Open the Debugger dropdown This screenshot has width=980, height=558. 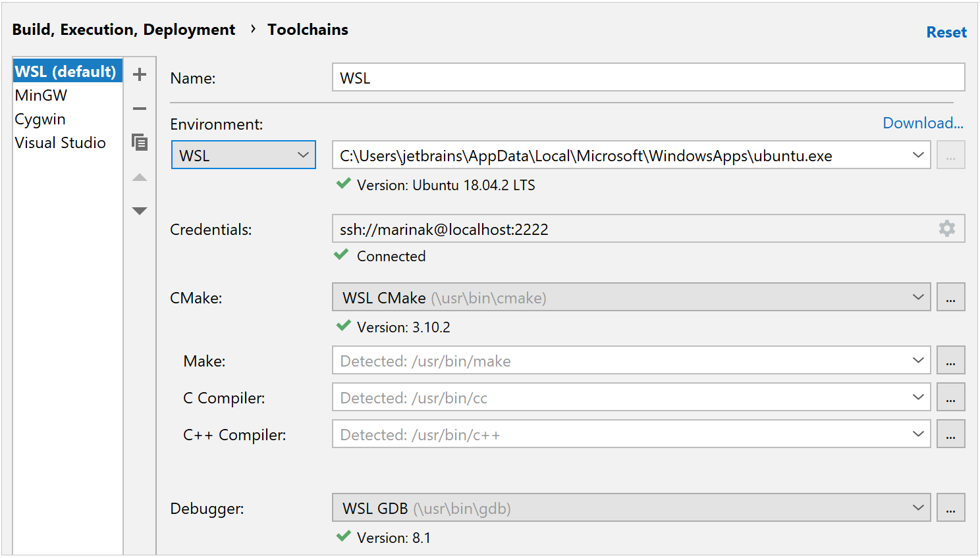tap(632, 508)
